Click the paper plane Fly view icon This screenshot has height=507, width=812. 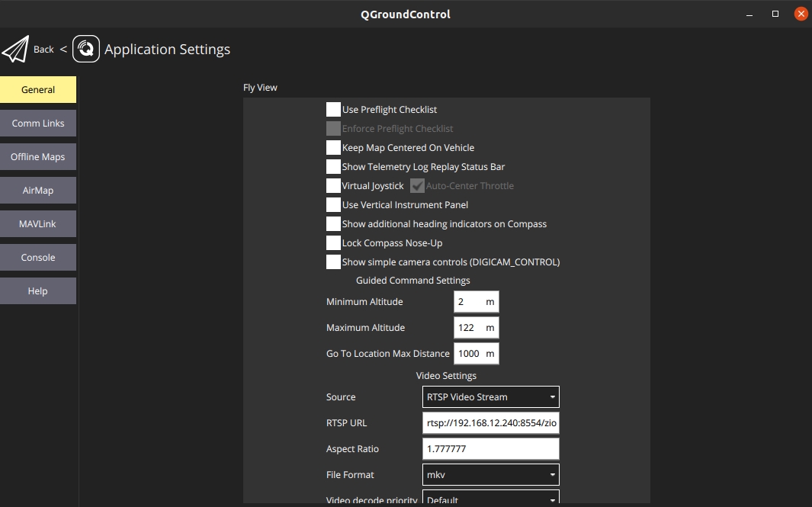point(15,50)
